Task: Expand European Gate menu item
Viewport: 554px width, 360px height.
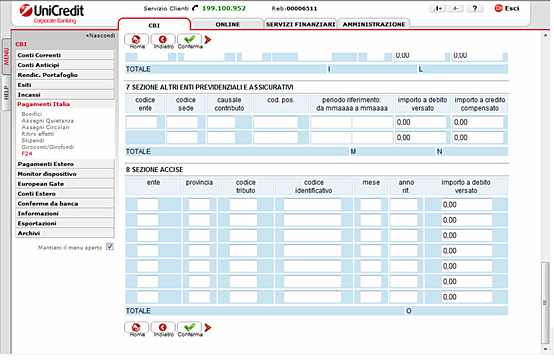Action: tap(65, 184)
